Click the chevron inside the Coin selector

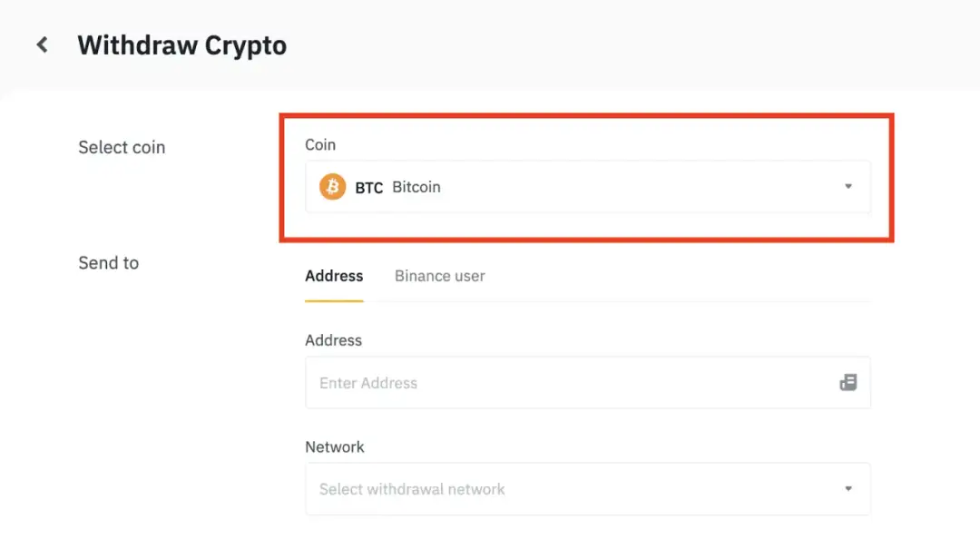(x=848, y=187)
